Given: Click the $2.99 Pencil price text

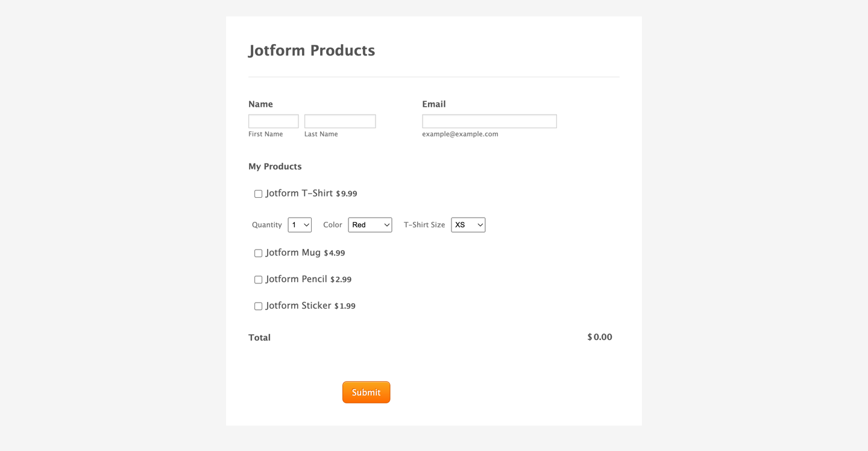Looking at the screenshot, I should (x=341, y=280).
